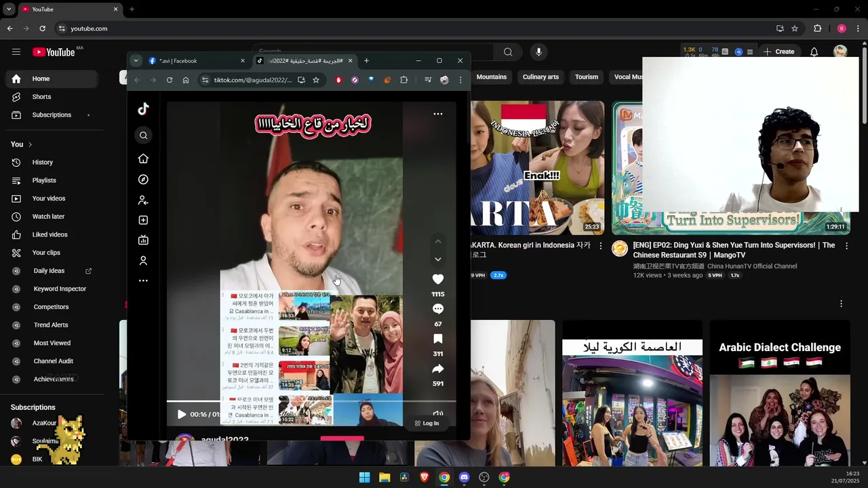868x488 pixels.
Task: Open Arabic Dialect Challenge video thumbnail
Action: (780, 393)
